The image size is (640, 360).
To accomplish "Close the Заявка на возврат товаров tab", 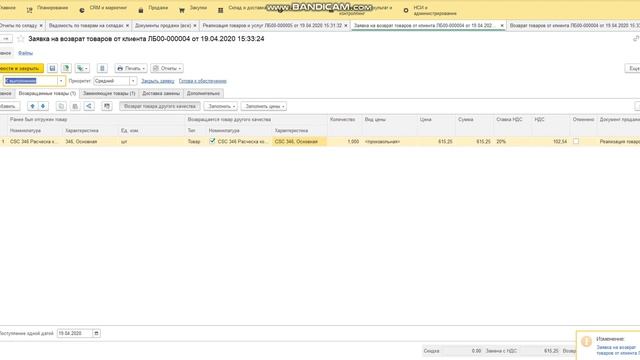I will pyautogui.click(x=502, y=25).
